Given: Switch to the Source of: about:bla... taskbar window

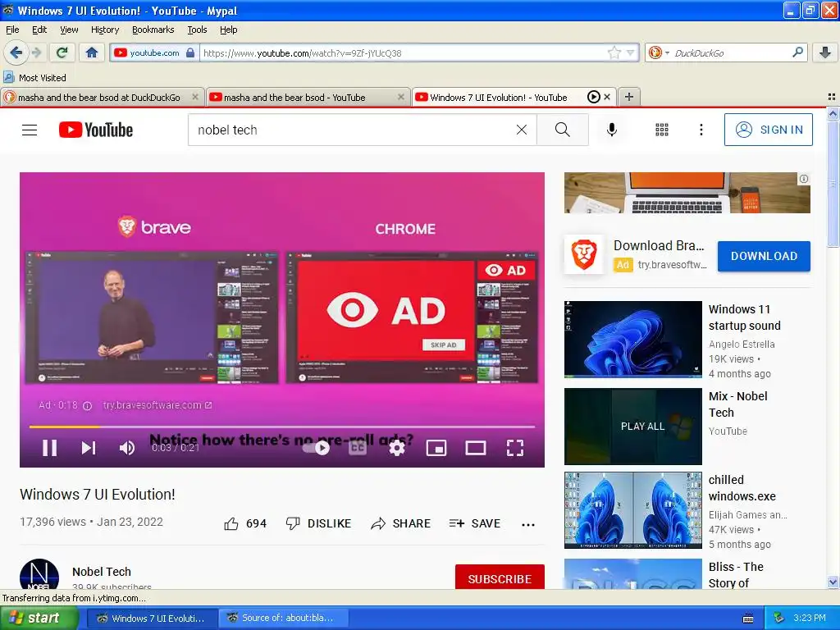Looking at the screenshot, I should coord(283,618).
